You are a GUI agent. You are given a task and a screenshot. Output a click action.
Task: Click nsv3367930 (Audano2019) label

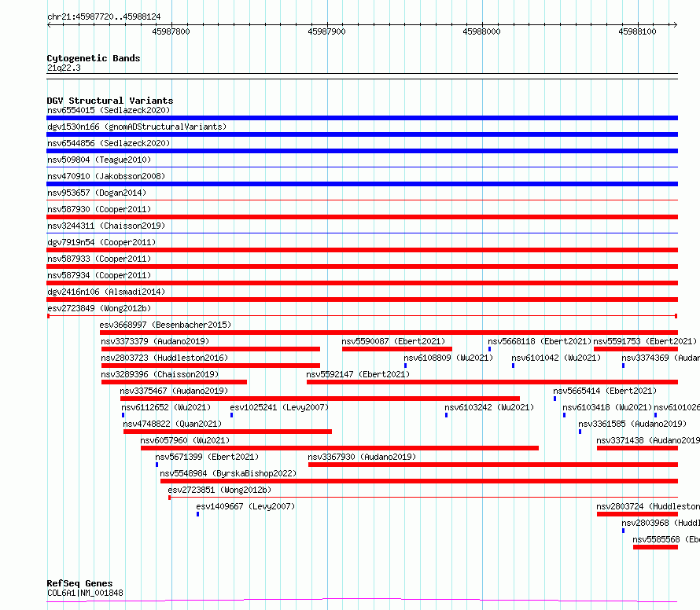362,457
